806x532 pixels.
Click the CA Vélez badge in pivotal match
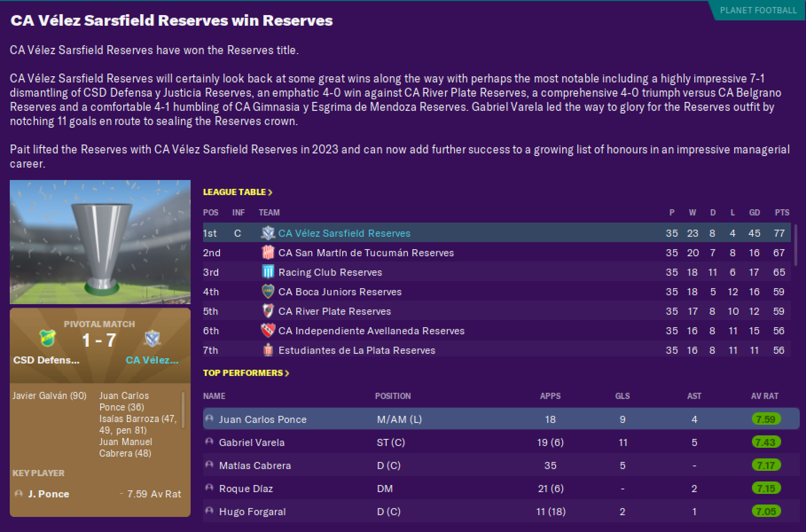coord(152,339)
